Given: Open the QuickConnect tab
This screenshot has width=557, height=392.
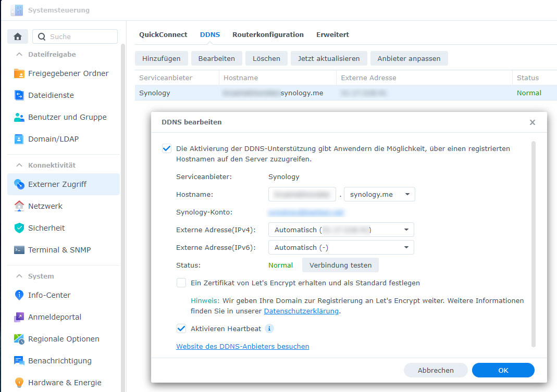Looking at the screenshot, I should pyautogui.click(x=163, y=34).
